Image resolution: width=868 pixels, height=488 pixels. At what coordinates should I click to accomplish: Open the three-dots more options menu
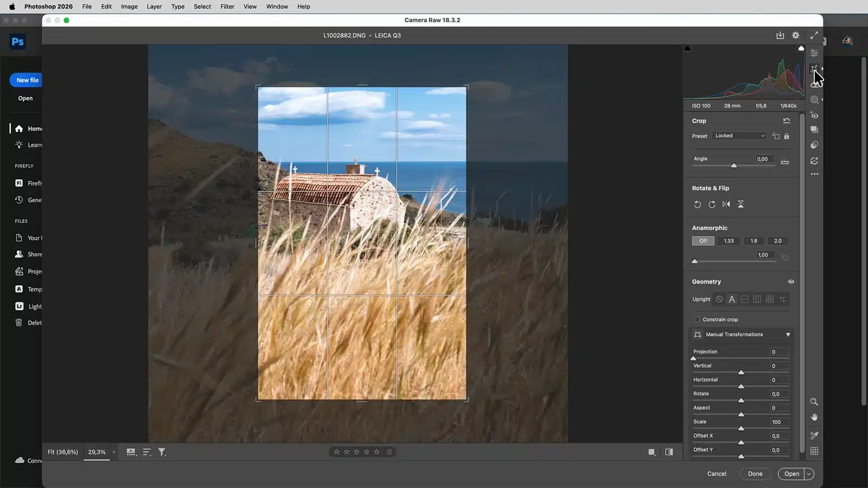point(814,174)
